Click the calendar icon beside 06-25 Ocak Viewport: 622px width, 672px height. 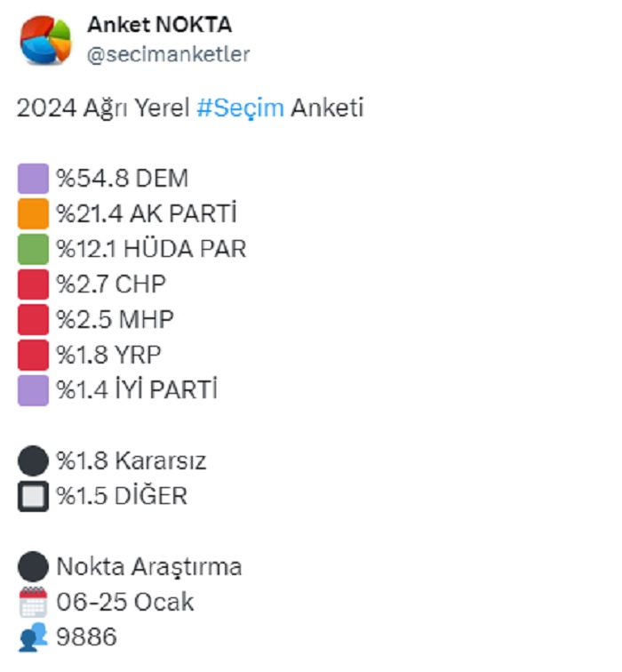pyautogui.click(x=33, y=602)
